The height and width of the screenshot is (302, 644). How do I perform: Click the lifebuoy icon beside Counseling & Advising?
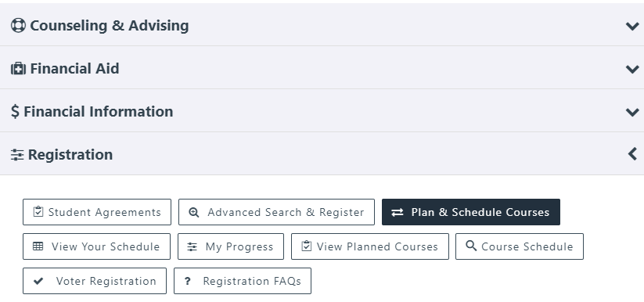tap(18, 25)
